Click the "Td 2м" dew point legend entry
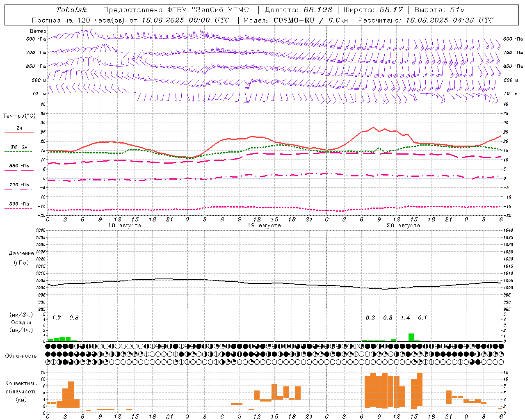The image size is (525, 420). [x=19, y=147]
